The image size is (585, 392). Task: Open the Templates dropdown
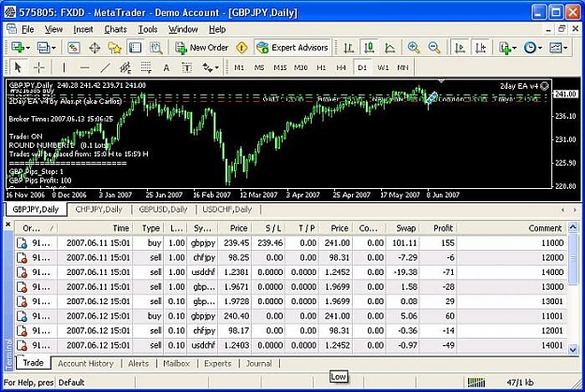pyautogui.click(x=558, y=48)
